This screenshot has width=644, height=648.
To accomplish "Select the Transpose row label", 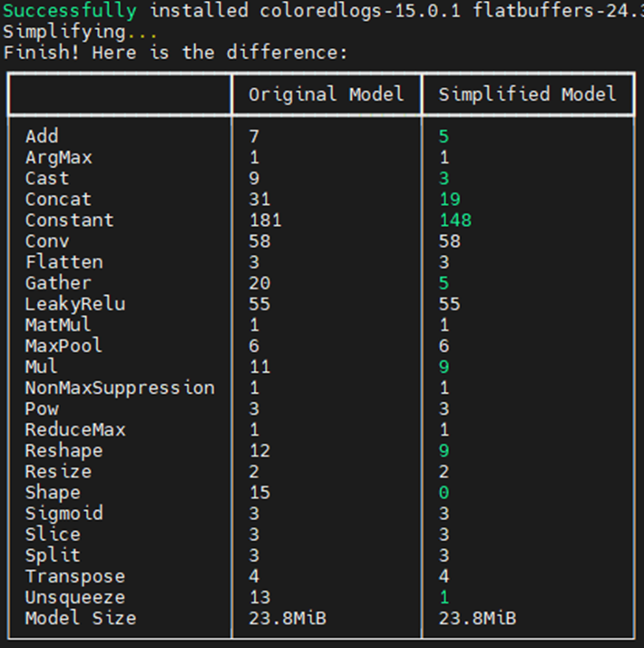I will point(75,576).
